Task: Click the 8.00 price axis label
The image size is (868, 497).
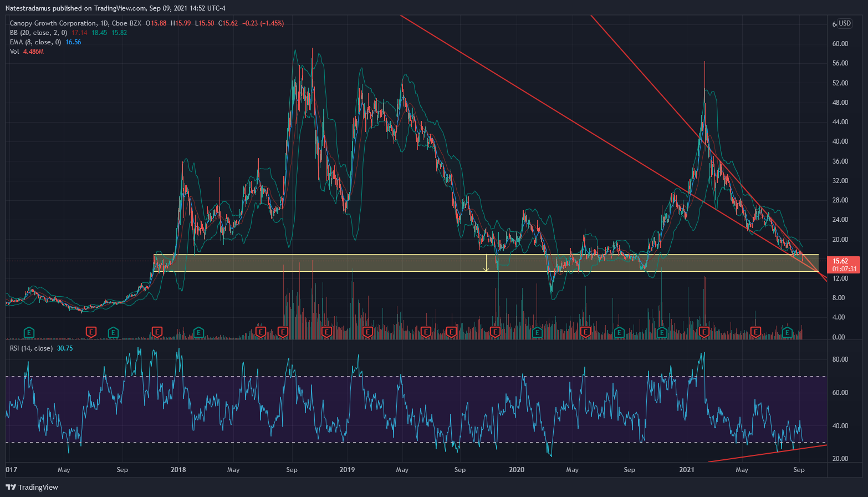Action: coord(839,298)
